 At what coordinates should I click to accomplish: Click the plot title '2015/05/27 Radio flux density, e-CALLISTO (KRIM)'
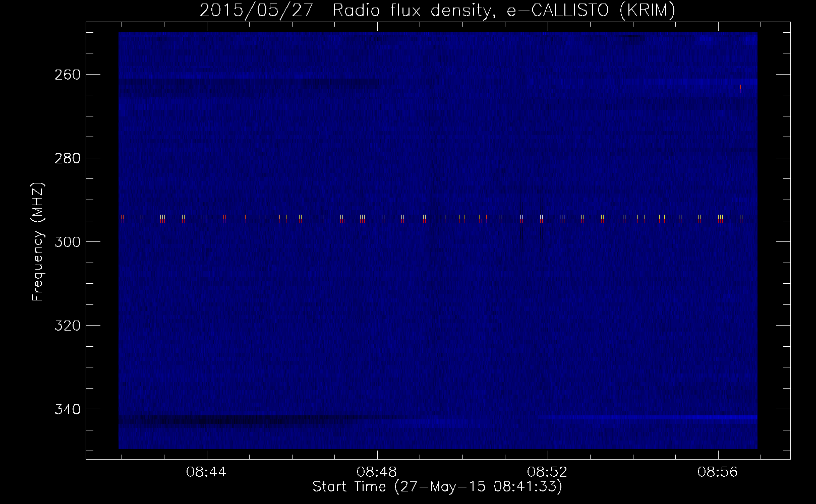437,10
